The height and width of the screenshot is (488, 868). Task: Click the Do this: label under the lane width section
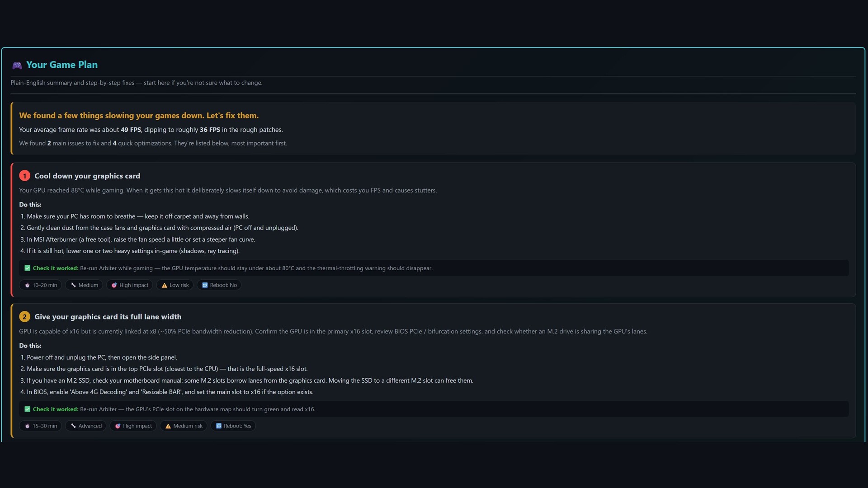pyautogui.click(x=30, y=346)
